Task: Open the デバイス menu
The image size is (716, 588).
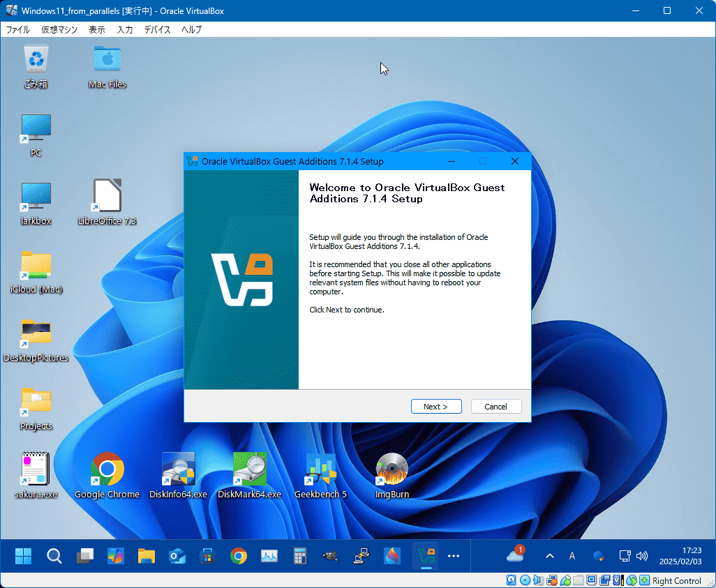Action: (x=158, y=30)
